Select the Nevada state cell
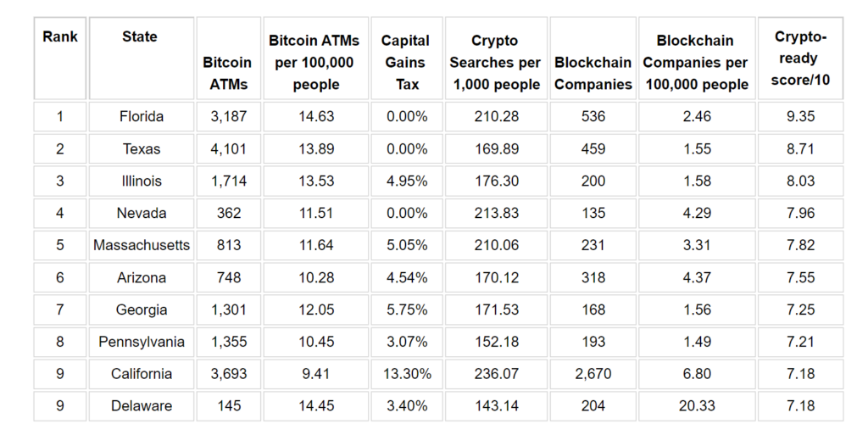This screenshot has width=868, height=435. point(142,213)
